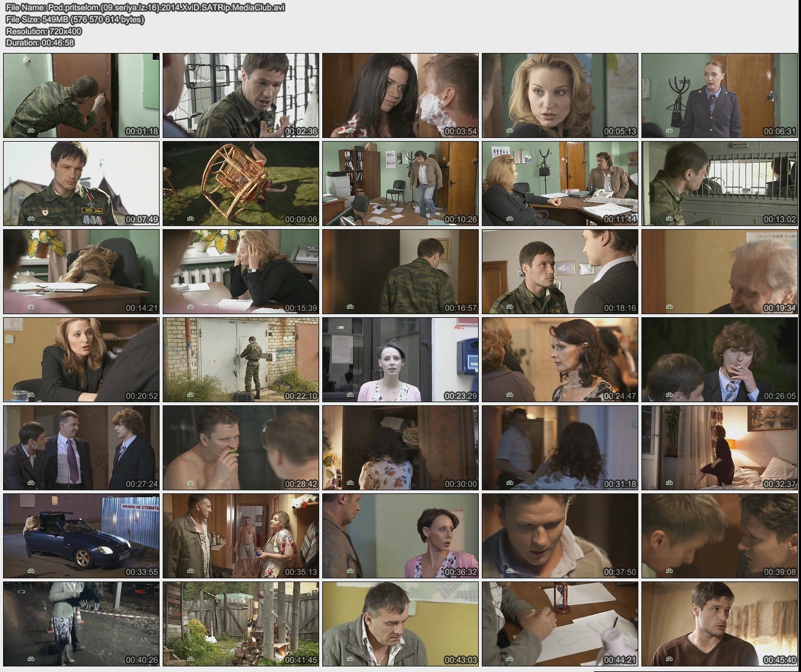Open the wooden fence yard frame 00:41:45

pos(240,624)
